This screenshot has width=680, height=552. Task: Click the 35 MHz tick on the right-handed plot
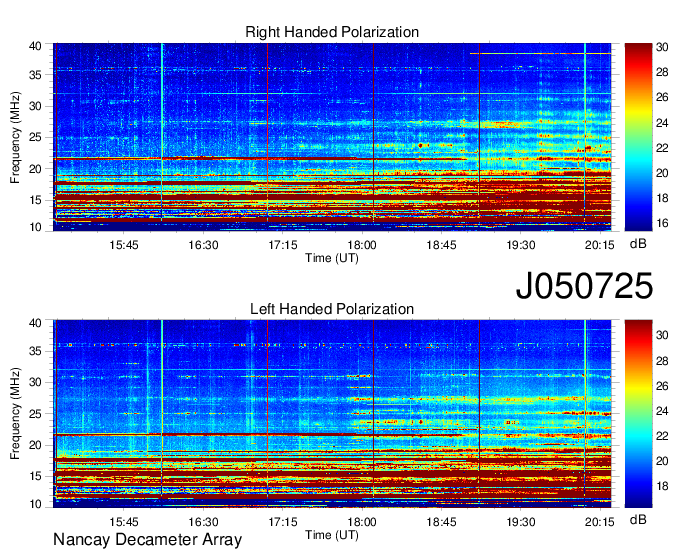(35, 75)
